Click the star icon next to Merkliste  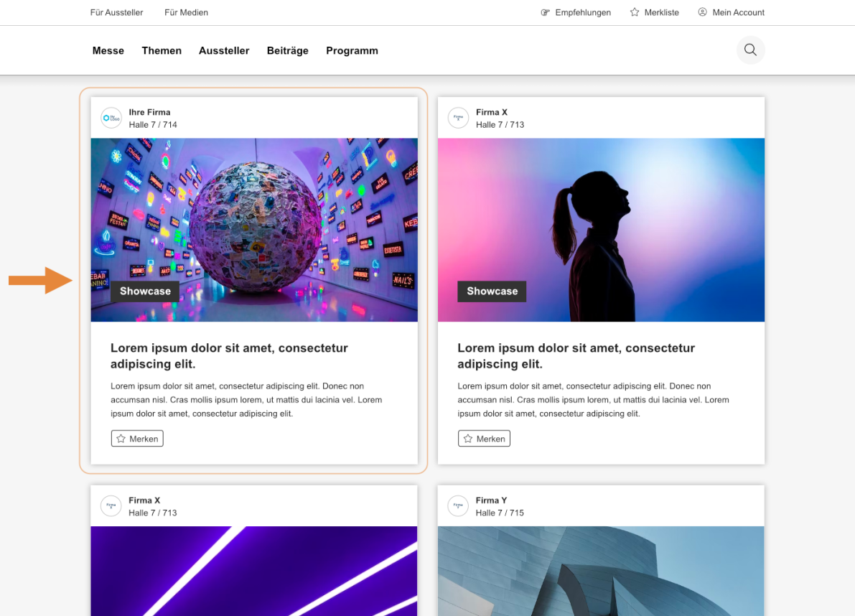(634, 12)
